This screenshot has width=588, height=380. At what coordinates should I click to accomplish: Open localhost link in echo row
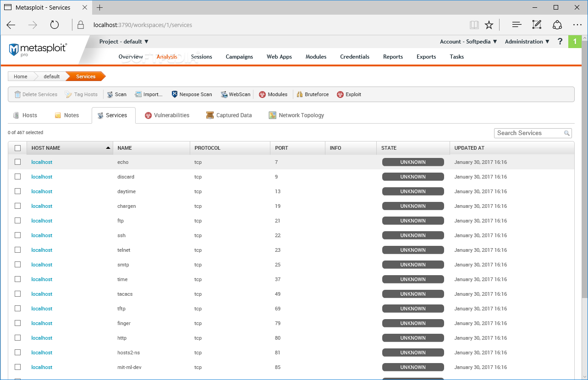42,162
